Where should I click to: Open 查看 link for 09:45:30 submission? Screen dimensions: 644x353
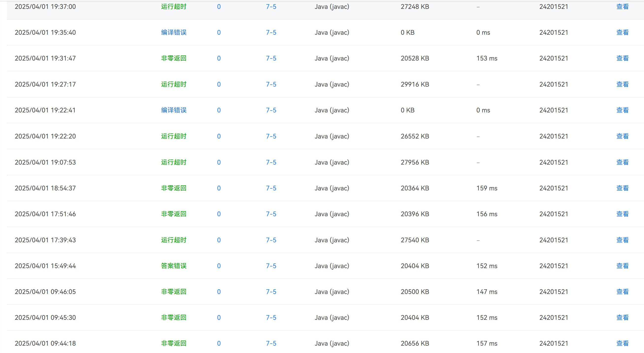pos(622,318)
